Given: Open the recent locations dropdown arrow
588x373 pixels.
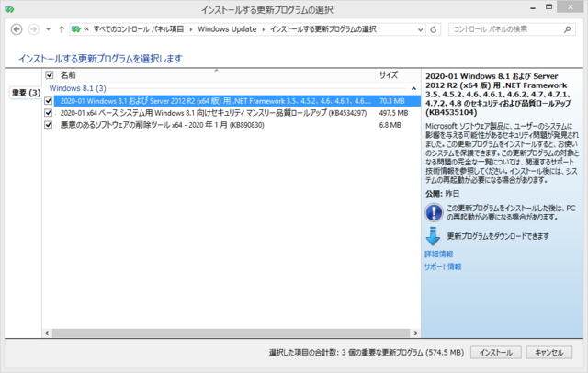Looking at the screenshot, I should (48, 29).
